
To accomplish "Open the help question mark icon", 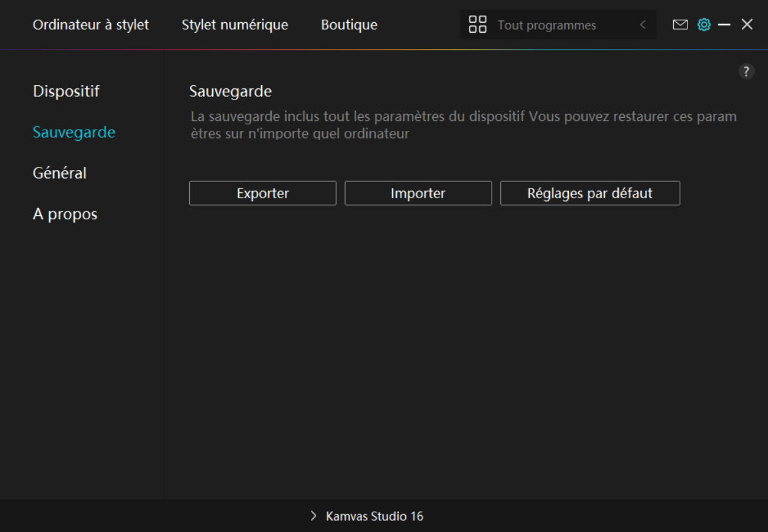I will click(x=746, y=72).
